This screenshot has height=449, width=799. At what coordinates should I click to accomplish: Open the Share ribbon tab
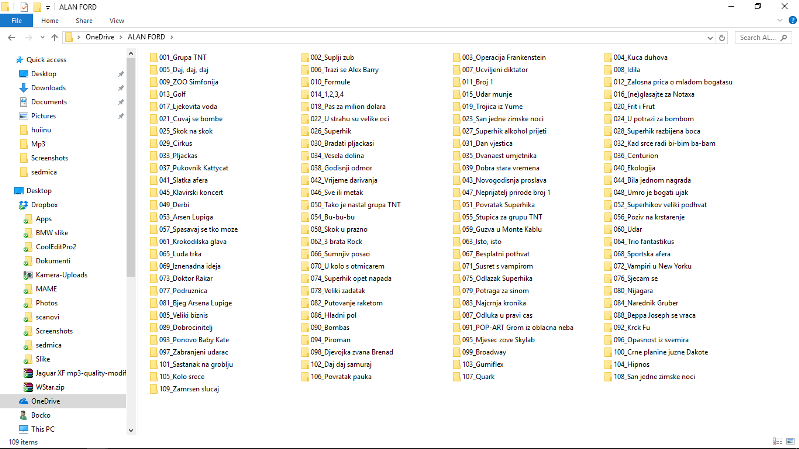pyautogui.click(x=84, y=20)
